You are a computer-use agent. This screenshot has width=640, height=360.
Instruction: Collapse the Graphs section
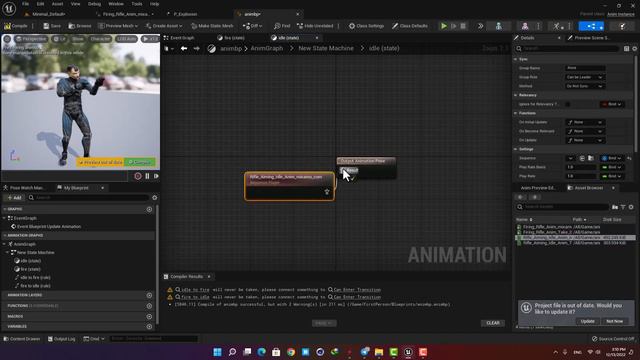(x=5, y=209)
